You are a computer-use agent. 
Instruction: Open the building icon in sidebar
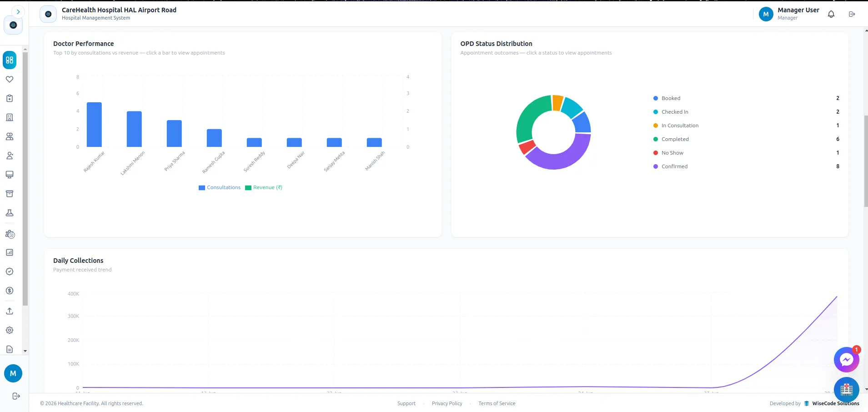[10, 117]
